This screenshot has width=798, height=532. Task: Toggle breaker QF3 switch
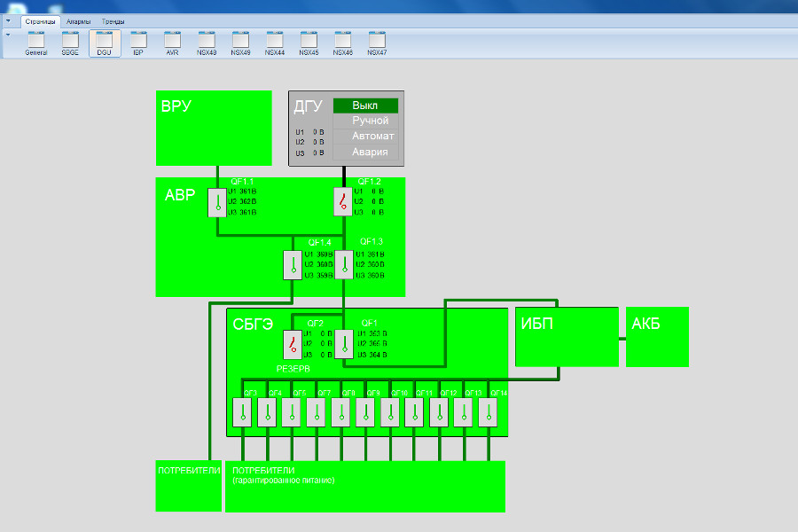coord(242,412)
